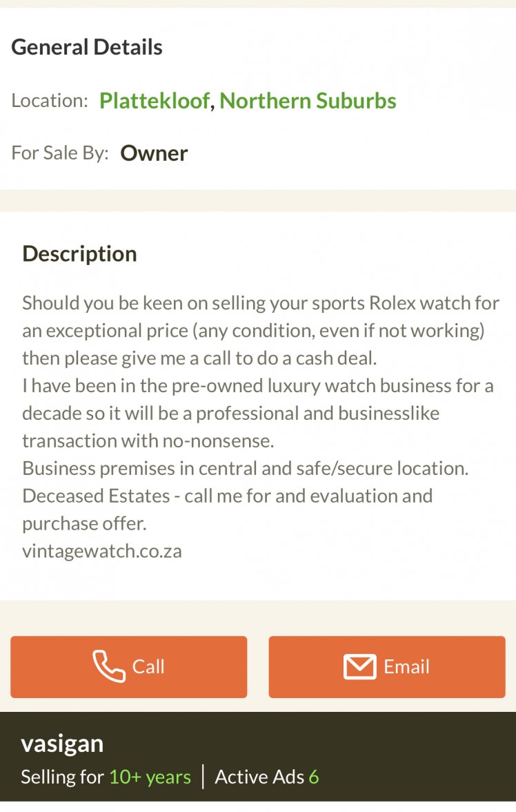Click the 'Business premises in central' line
Image resolution: width=516 pixels, height=812 pixels.
(245, 468)
